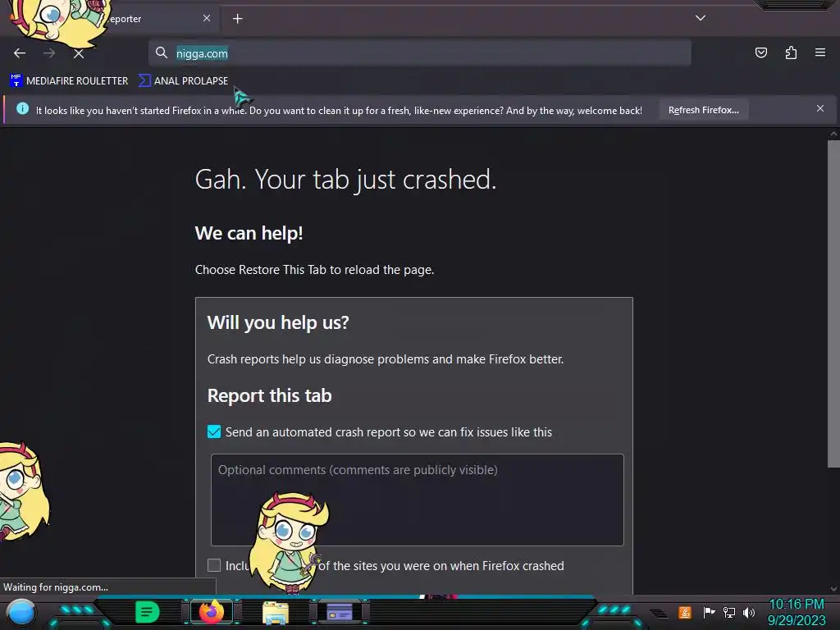Image resolution: width=840 pixels, height=630 pixels.
Task: Click the 'Report this tab' heading
Action: (269, 395)
